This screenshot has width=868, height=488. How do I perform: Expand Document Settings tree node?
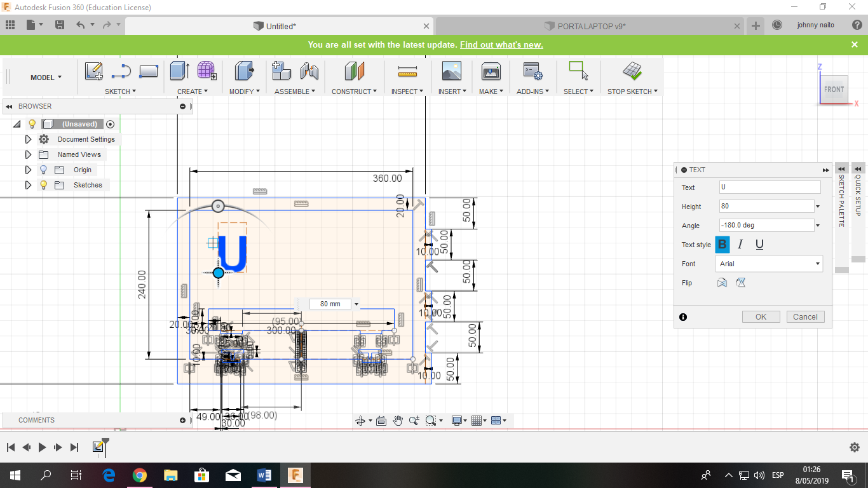pos(28,139)
